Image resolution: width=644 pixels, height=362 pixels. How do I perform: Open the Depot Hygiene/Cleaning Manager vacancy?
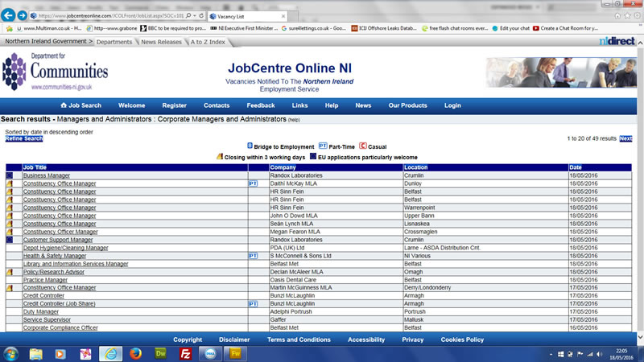click(x=66, y=248)
